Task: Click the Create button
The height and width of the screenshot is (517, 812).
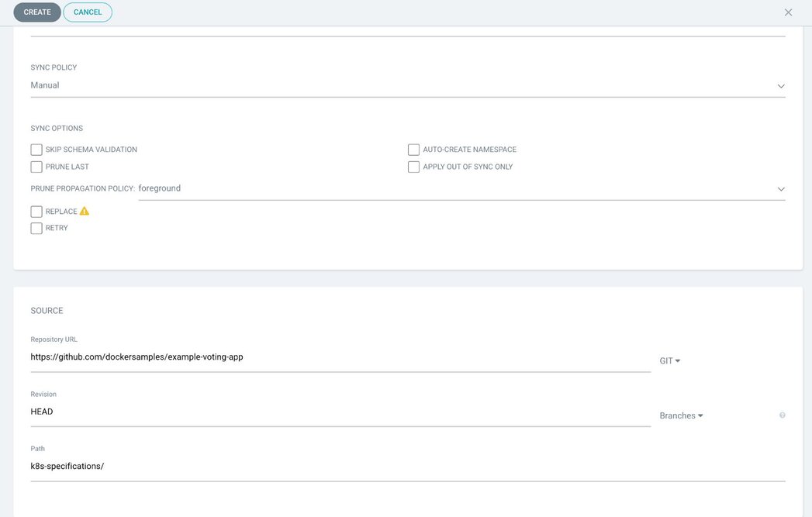Action: coord(37,12)
